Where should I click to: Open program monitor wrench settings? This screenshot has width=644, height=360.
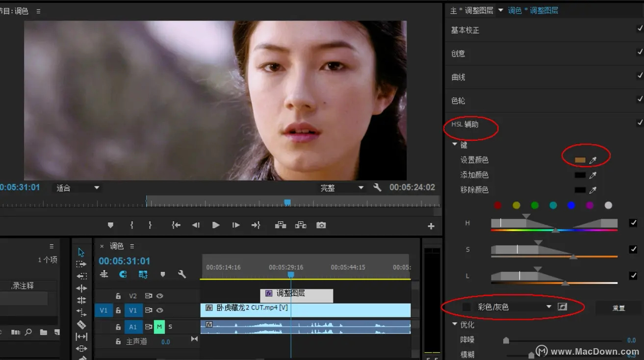(377, 187)
